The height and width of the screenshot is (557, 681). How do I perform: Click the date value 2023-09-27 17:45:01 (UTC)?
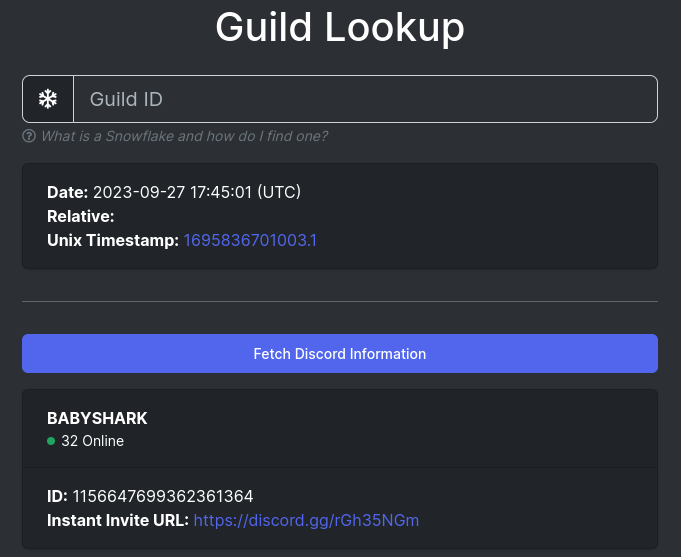point(197,192)
